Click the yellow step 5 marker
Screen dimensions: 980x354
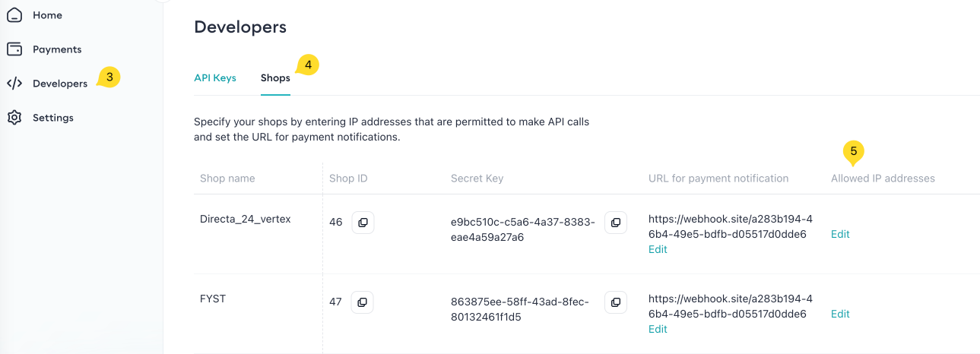[x=854, y=151]
